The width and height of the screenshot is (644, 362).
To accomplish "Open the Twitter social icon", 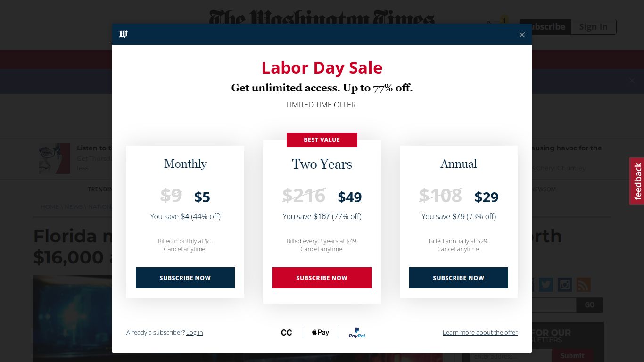I will coord(545,285).
